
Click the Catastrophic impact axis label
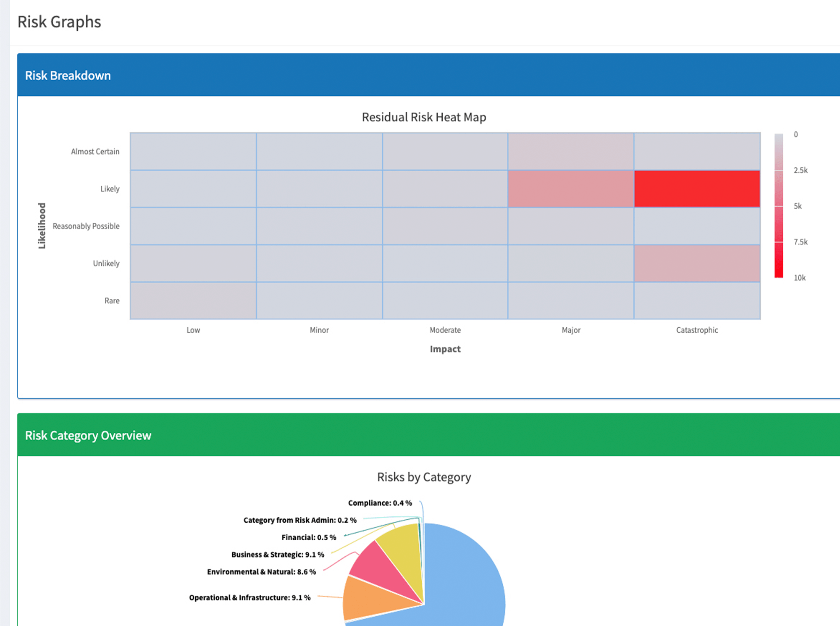pyautogui.click(x=697, y=330)
